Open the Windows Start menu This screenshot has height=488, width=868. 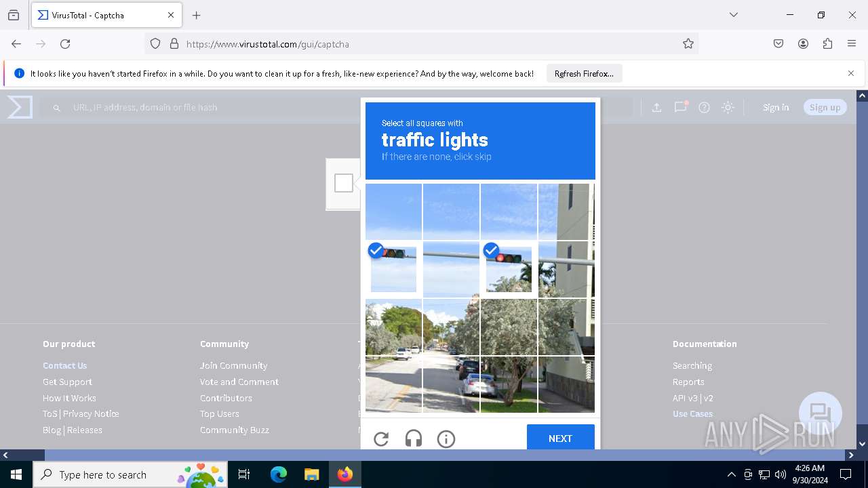coord(16,474)
